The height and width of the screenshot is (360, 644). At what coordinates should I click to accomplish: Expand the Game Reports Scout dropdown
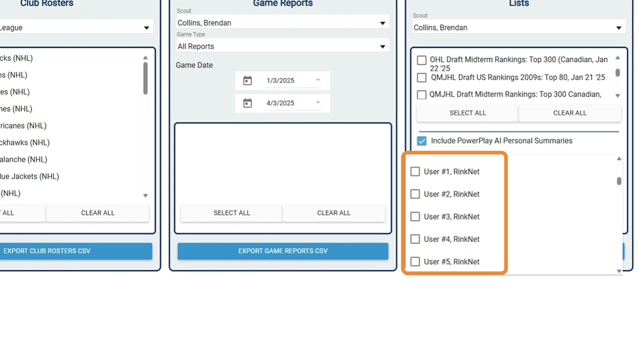tap(383, 23)
